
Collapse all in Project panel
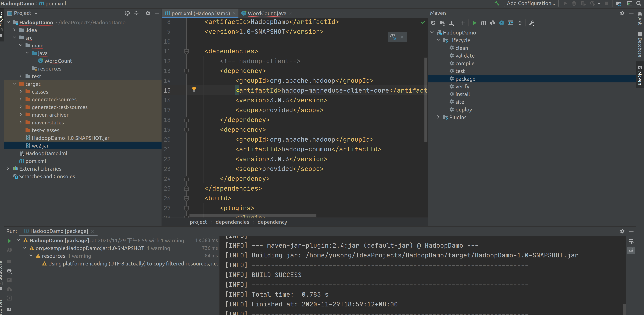[136, 13]
